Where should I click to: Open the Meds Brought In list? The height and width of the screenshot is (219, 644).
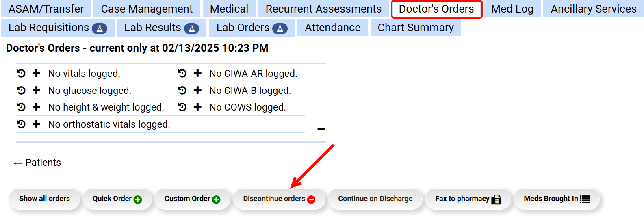click(556, 199)
